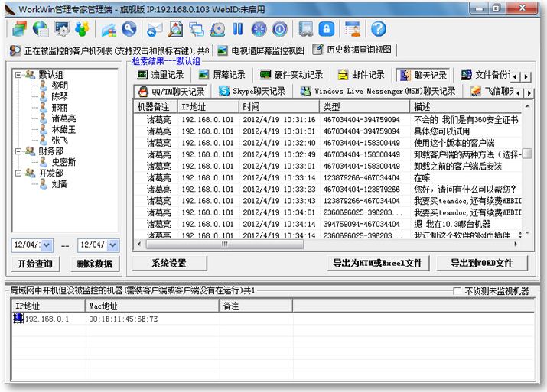Collapse the 开发部 tree group
This screenshot has width=547, height=392.
[x=18, y=173]
